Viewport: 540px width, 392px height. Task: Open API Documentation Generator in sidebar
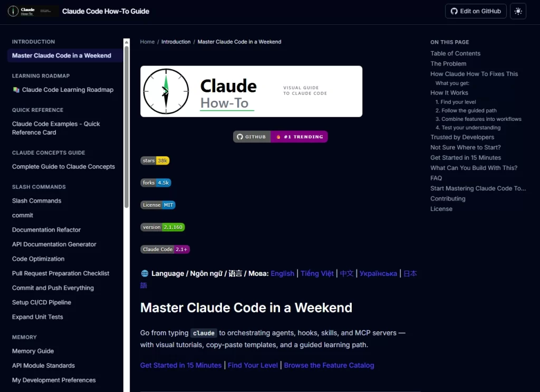[54, 244]
